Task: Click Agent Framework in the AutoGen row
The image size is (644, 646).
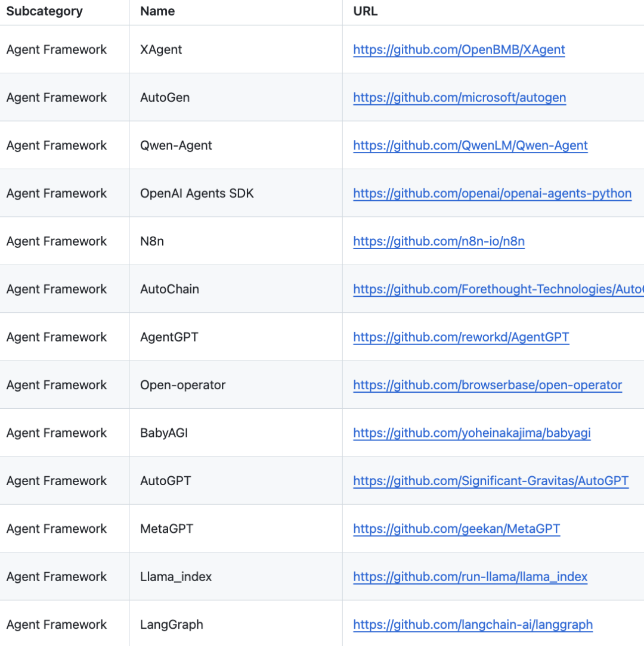Action: point(57,97)
